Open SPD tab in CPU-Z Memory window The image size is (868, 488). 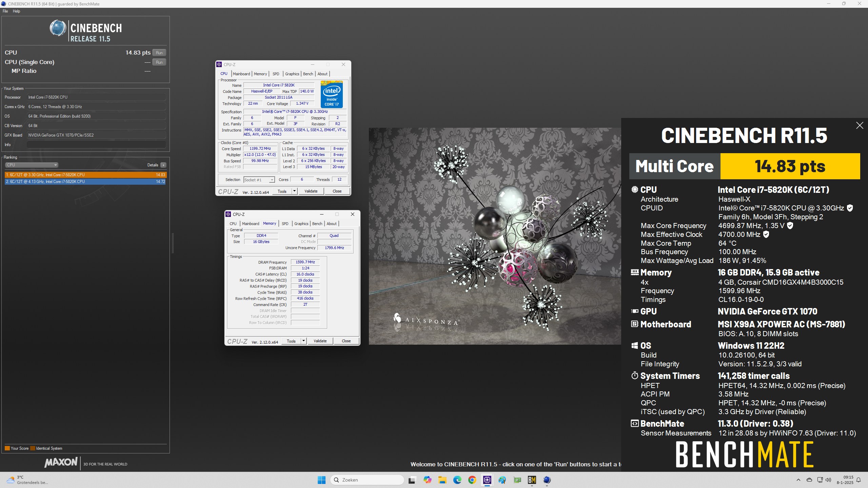tap(285, 224)
